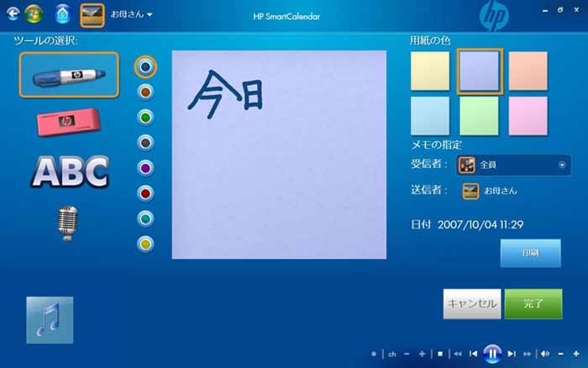The image size is (588, 368).
Task: Channel up plus button
Action: pos(423,354)
